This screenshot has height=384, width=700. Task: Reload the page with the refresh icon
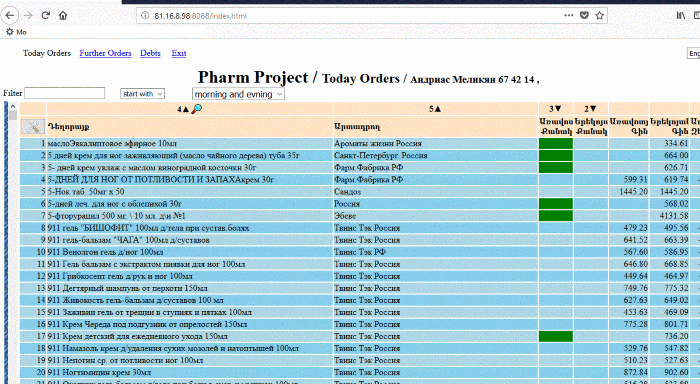(x=46, y=15)
